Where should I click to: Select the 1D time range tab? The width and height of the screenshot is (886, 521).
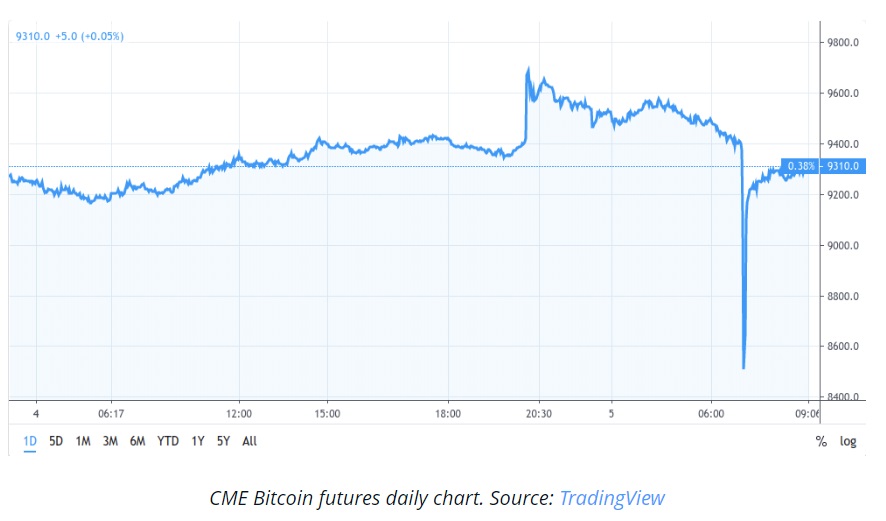click(x=30, y=441)
